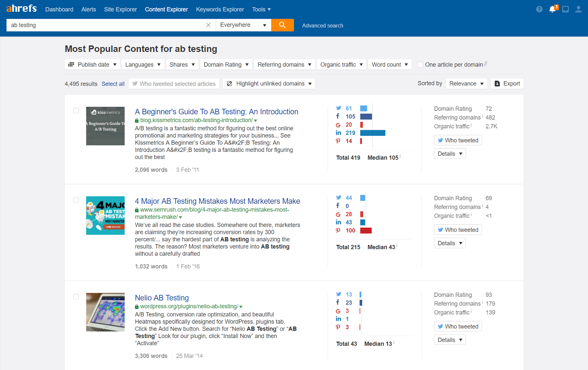
Task: Go to Dashboard in top navigation
Action: coord(59,10)
